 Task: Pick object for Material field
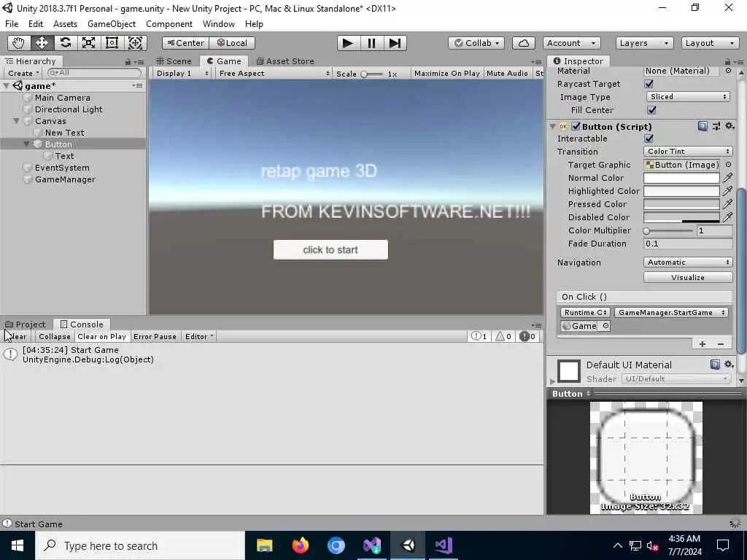pyautogui.click(x=728, y=71)
